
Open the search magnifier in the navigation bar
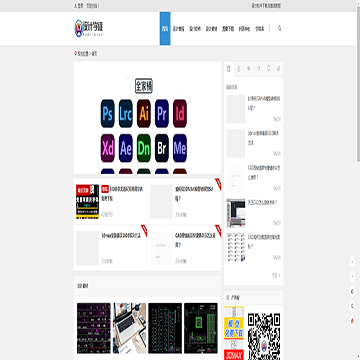279,28
